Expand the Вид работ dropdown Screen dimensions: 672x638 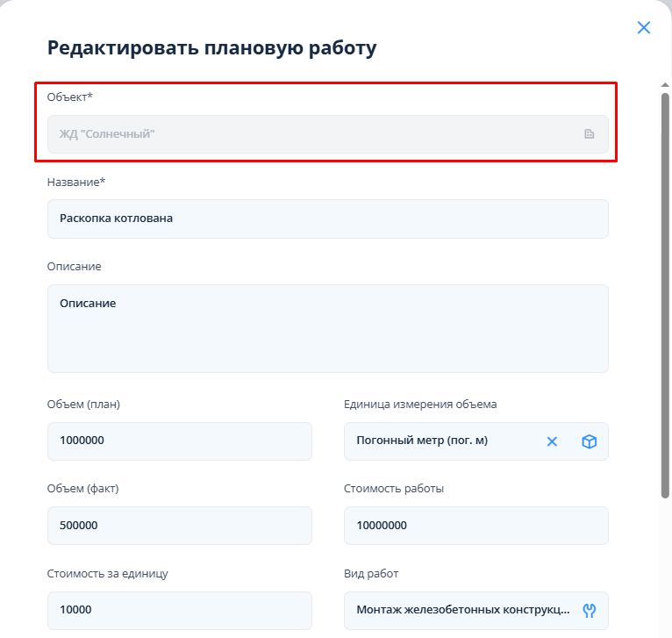pyautogui.click(x=465, y=610)
